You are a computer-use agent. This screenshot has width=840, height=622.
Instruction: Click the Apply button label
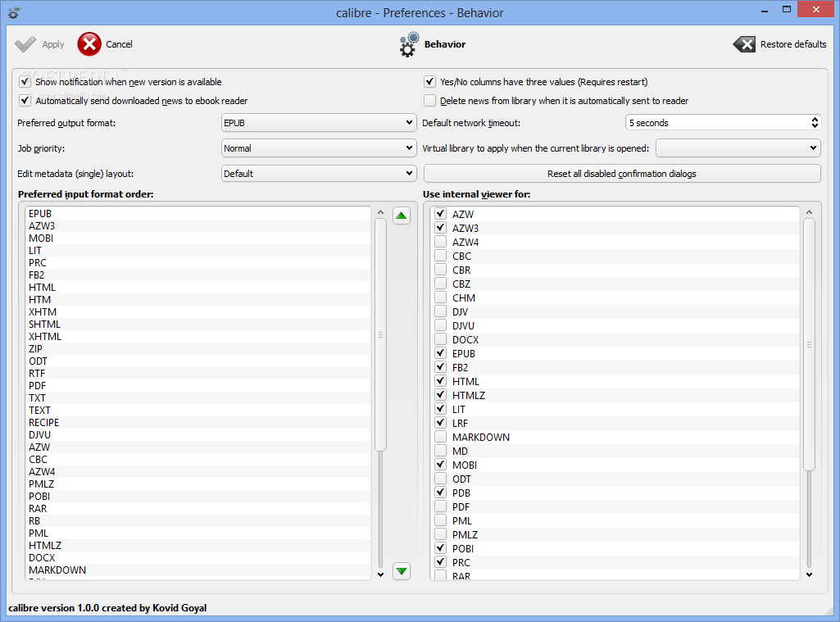(53, 44)
